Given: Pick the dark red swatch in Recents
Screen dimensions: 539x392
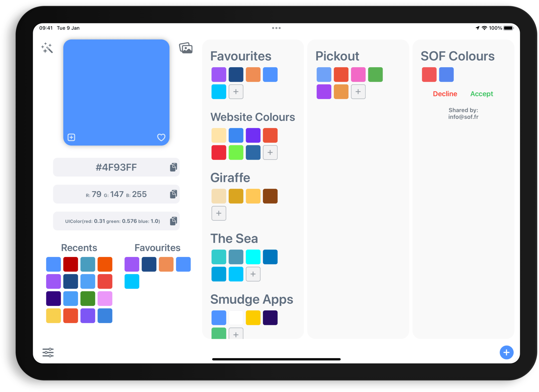Looking at the screenshot, I should coord(71,264).
